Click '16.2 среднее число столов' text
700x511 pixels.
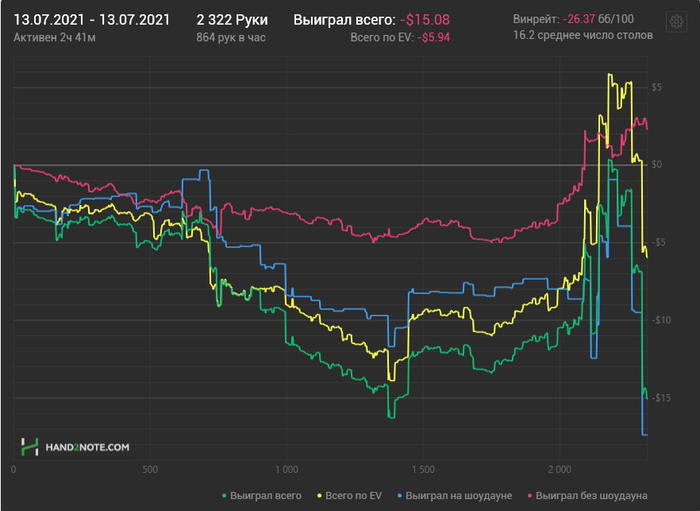[583, 35]
